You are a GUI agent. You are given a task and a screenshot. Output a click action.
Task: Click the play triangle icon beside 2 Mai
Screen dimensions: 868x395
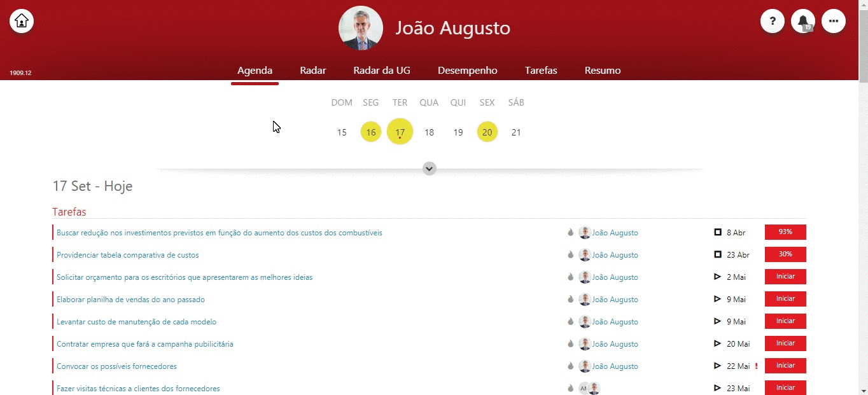click(718, 277)
